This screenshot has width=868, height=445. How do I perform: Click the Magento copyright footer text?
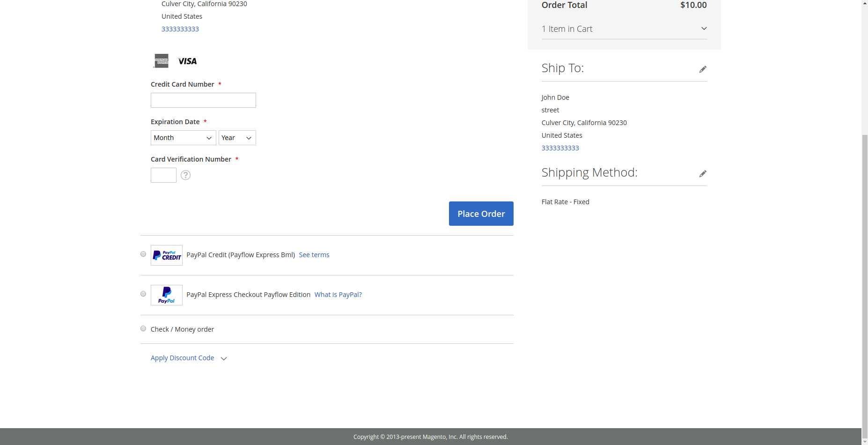[x=431, y=437]
